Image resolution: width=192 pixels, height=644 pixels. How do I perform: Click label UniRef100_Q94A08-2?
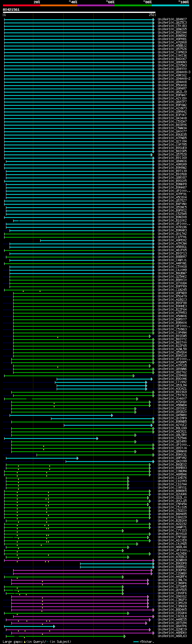pyautogui.click(x=174, y=79)
